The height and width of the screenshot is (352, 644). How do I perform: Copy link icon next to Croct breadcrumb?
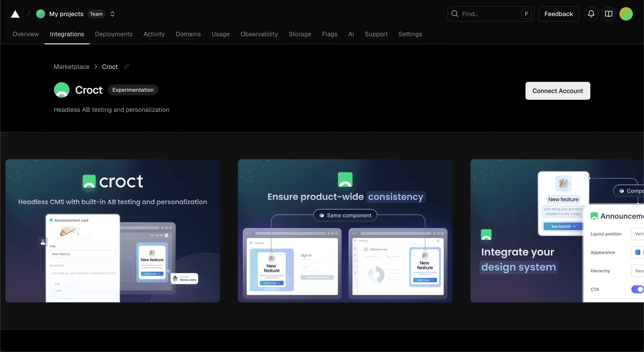tap(127, 66)
